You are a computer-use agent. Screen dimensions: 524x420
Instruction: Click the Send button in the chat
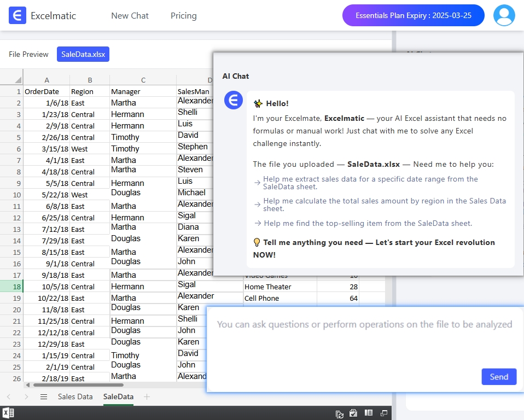pos(498,377)
